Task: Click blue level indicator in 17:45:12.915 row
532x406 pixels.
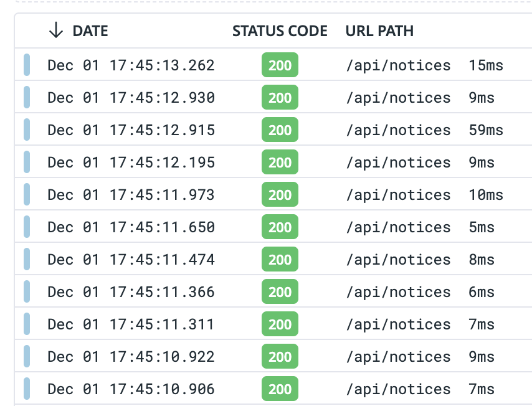Action: 27,130
